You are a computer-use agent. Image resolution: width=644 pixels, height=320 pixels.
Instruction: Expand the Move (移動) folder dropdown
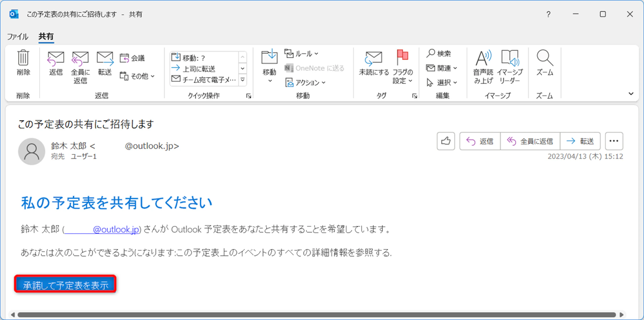click(x=269, y=67)
